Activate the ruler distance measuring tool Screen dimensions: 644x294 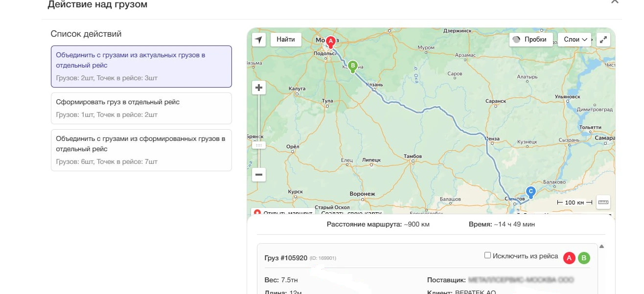[x=603, y=202]
